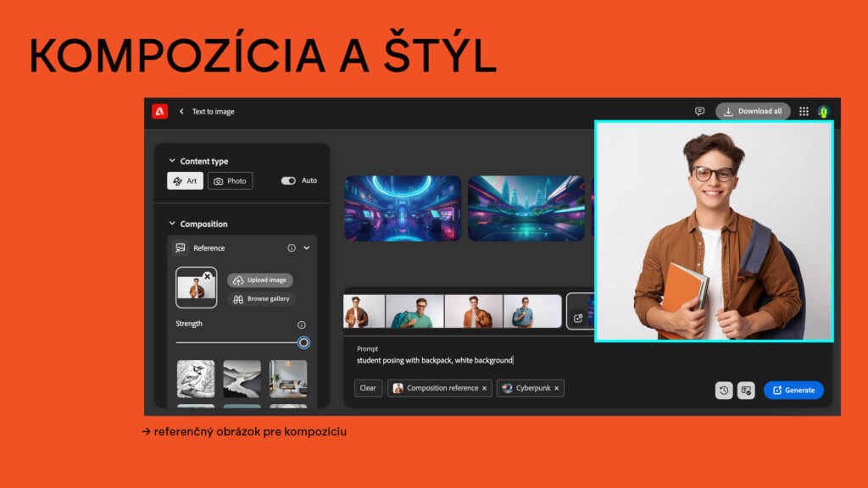Choose the mountain river reference thumbnail
The height and width of the screenshot is (488, 868).
tap(242, 379)
